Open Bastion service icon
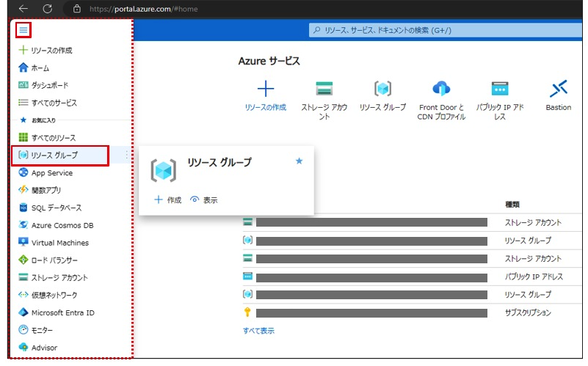588x366 pixels. pyautogui.click(x=559, y=89)
